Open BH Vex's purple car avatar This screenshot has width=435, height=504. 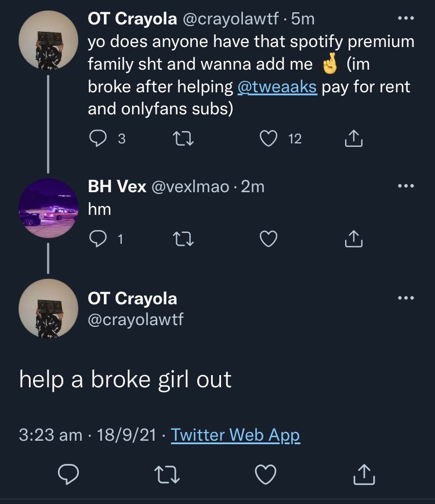coord(48,208)
